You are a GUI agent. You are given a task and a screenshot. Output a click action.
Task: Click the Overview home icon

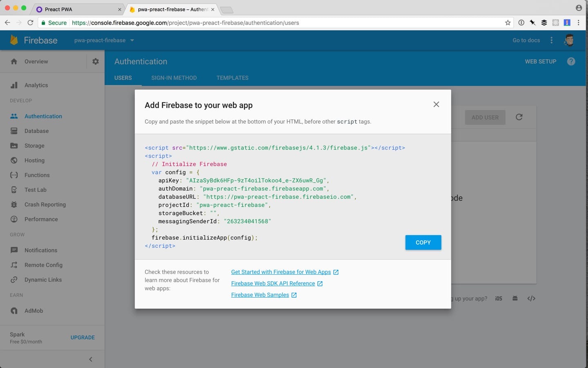[14, 61]
